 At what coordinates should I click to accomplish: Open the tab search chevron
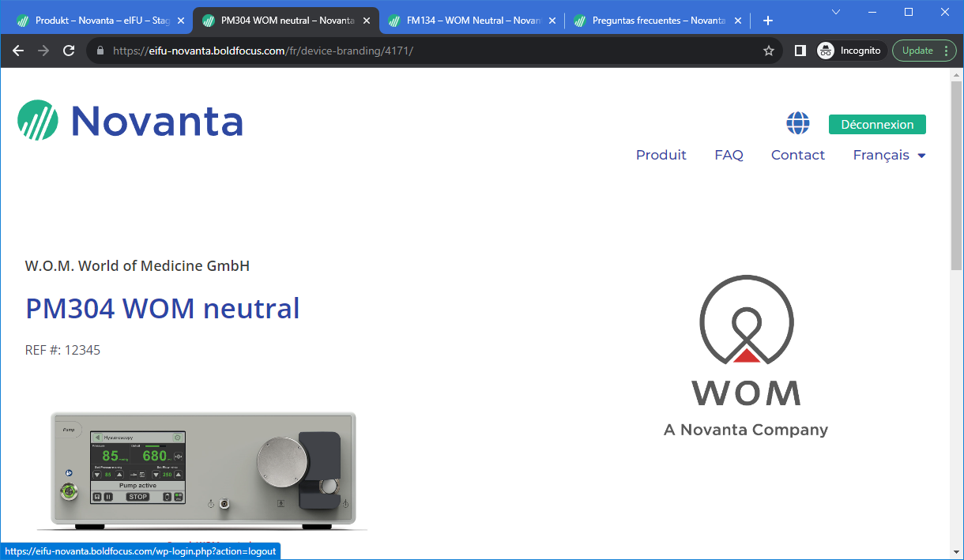coord(836,12)
